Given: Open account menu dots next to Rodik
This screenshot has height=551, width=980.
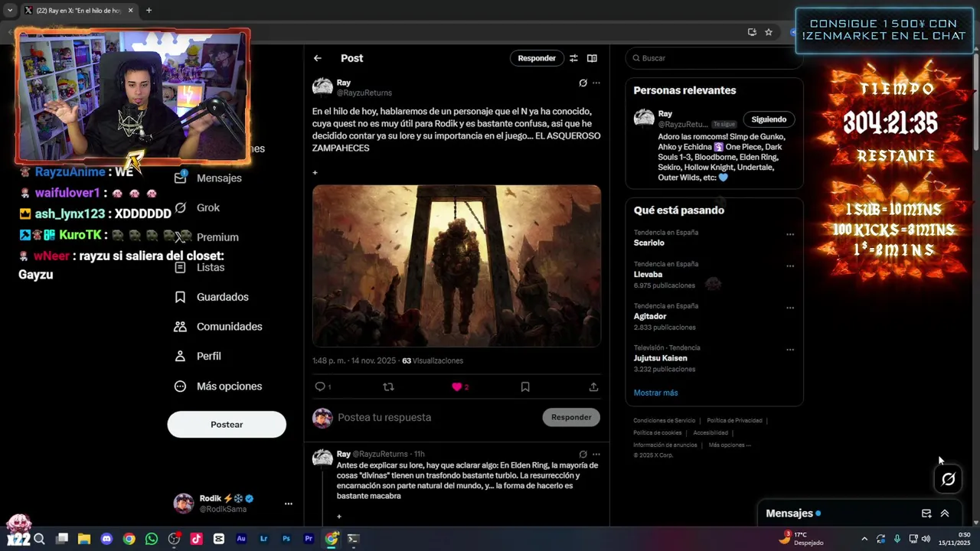Looking at the screenshot, I should pyautogui.click(x=289, y=504).
